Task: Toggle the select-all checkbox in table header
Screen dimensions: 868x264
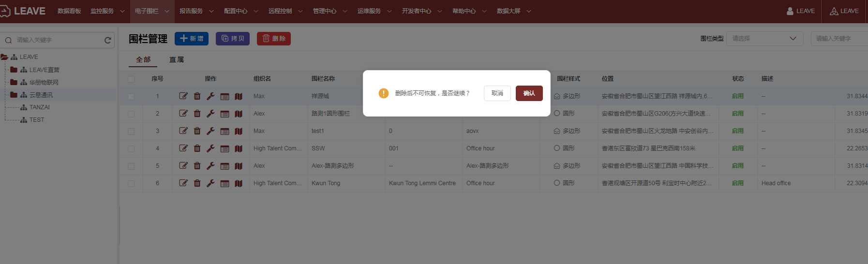Action: point(131,79)
